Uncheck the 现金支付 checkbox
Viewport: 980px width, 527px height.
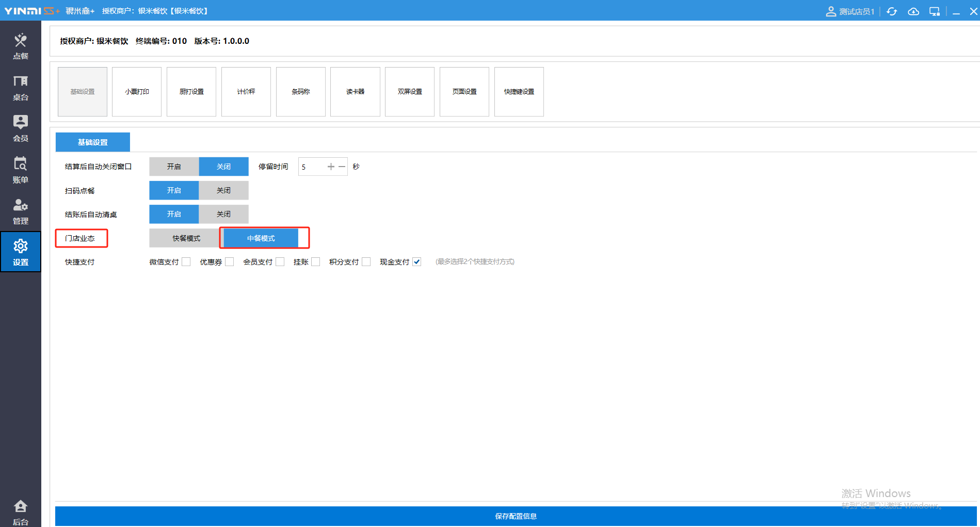pyautogui.click(x=417, y=262)
